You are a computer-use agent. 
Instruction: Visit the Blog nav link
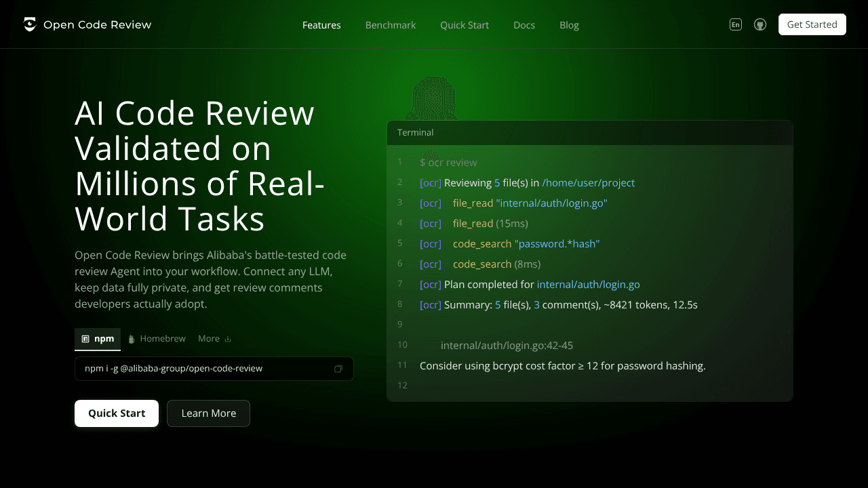point(569,25)
